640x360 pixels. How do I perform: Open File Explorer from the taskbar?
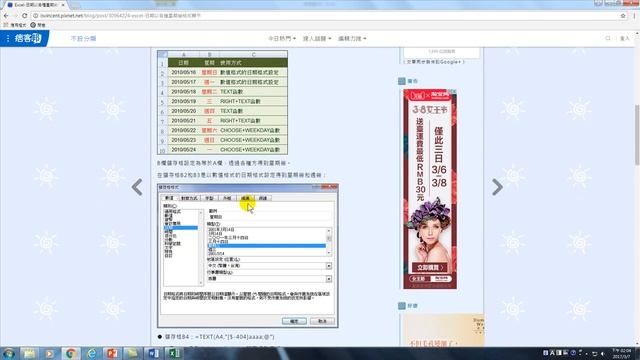pos(29,353)
